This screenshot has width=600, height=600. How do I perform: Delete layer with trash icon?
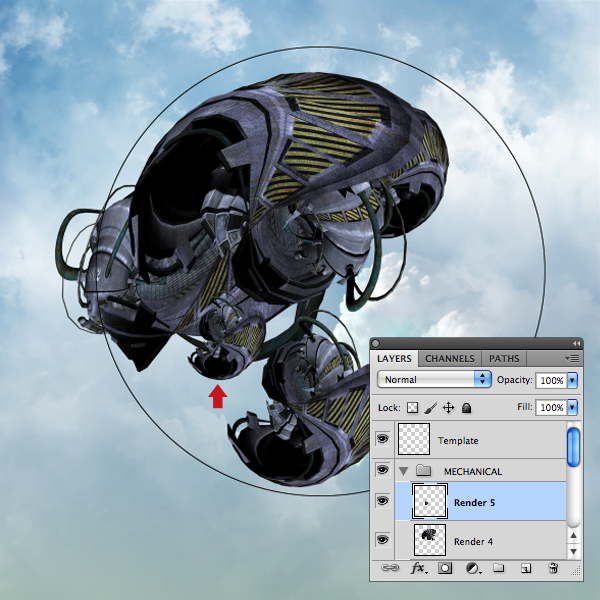pos(553,568)
